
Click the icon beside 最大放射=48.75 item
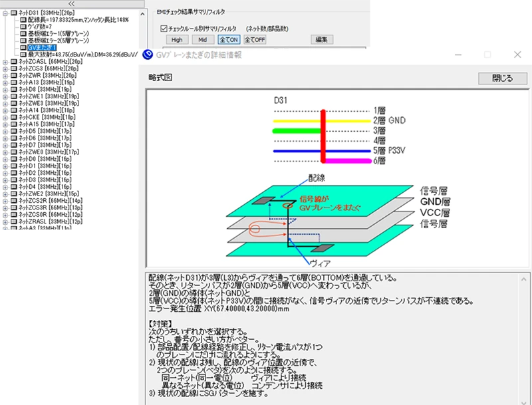click(x=23, y=55)
